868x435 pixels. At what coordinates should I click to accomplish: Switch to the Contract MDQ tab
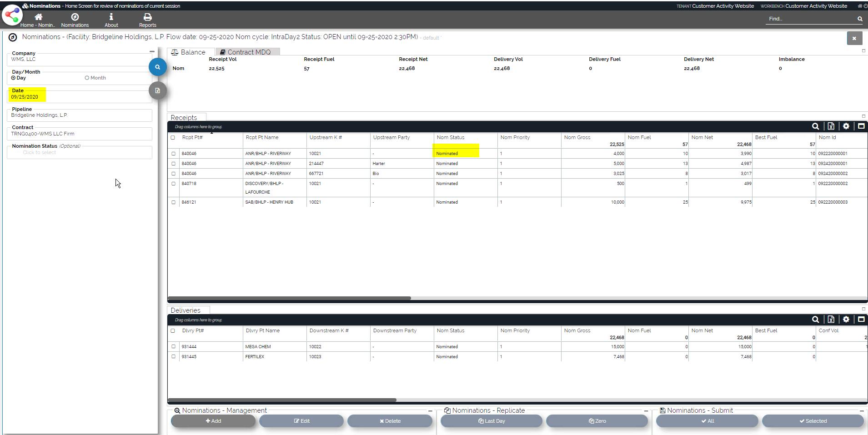click(x=248, y=52)
